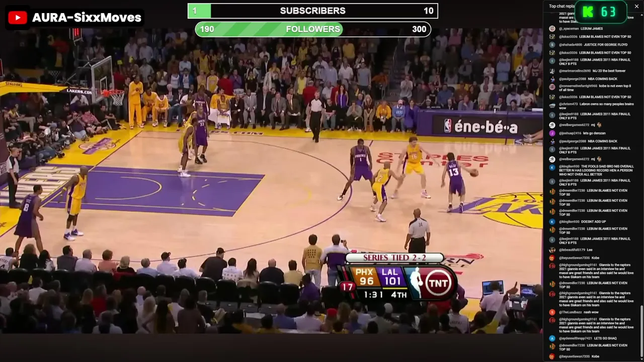644x362 pixels.
Task: Click the 63 viewer count on the Kick widget
Action: point(609,12)
